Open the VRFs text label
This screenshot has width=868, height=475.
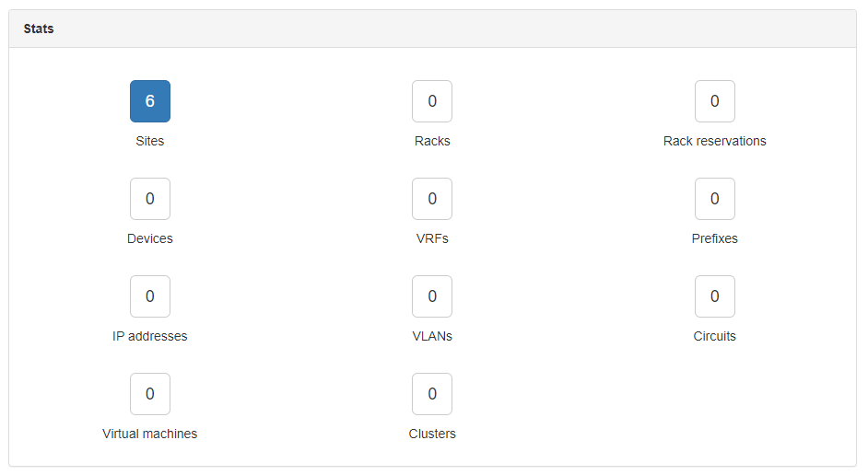[x=432, y=239]
